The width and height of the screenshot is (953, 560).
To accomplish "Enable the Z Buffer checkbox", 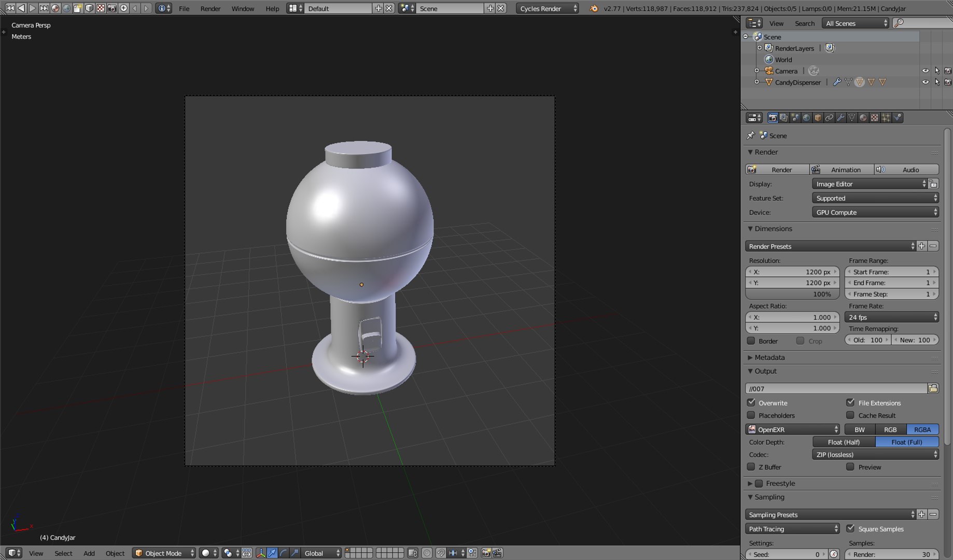I will coord(751,467).
